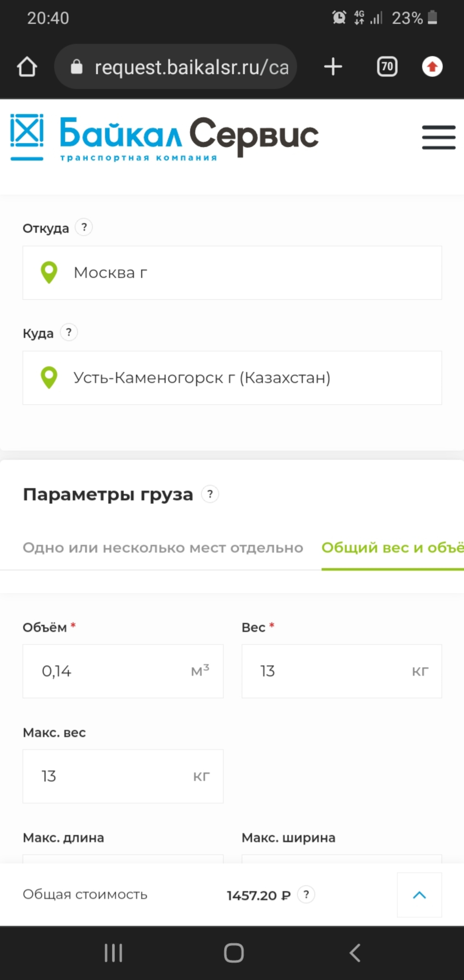464x980 pixels.
Task: Edit the Куда field with Усть-Каменогорск
Action: point(232,378)
